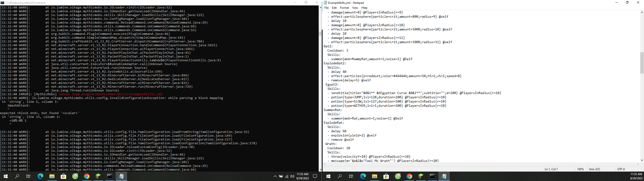This screenshot has height=181, width=644.
Task: Click the "=10%-0% 1" line in cmd
Action: pyautogui.click(x=18, y=120)
